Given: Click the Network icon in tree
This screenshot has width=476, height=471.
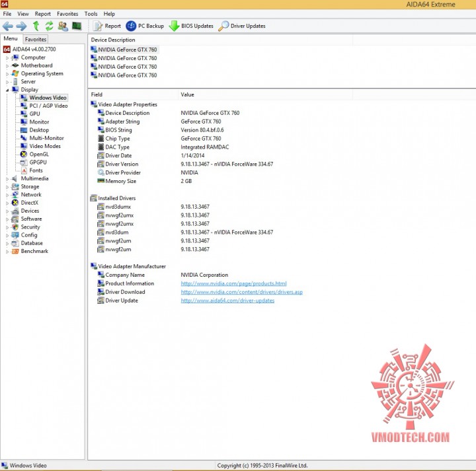Looking at the screenshot, I should click(15, 195).
